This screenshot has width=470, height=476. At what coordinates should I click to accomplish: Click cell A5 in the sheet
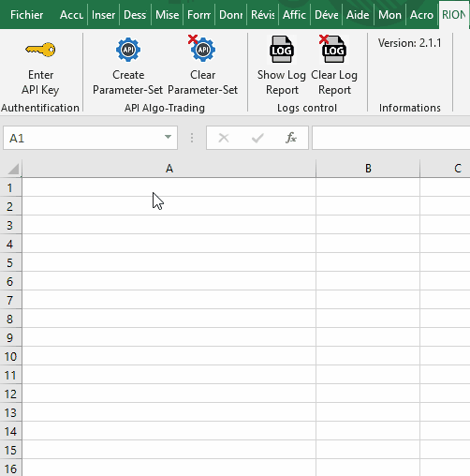click(x=169, y=262)
